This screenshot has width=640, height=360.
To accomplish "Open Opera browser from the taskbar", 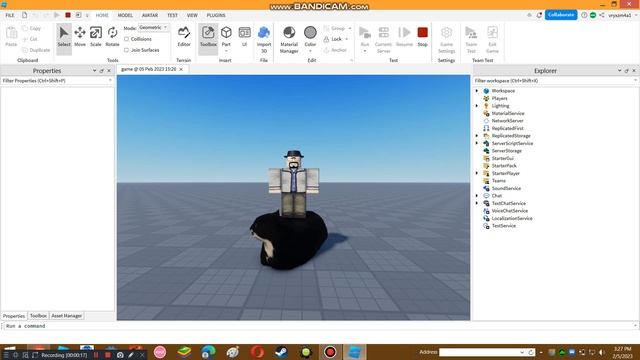I will [x=257, y=352].
